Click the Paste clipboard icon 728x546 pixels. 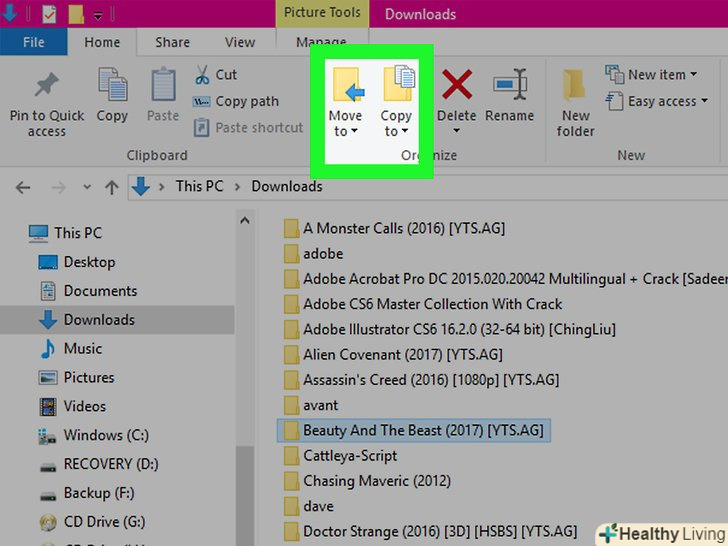[163, 84]
